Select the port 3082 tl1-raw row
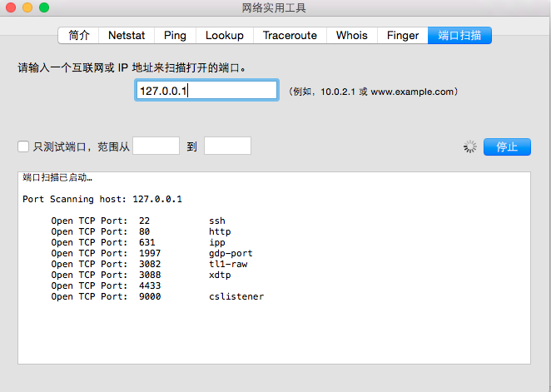551x392 pixels. [x=149, y=264]
